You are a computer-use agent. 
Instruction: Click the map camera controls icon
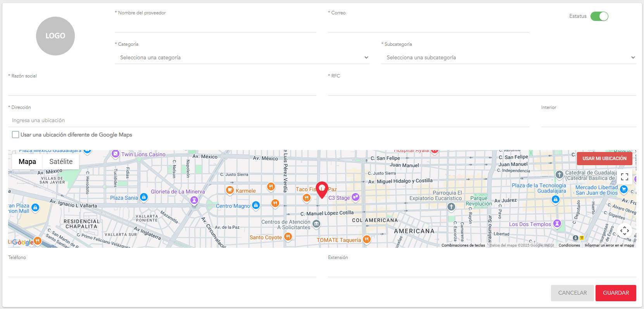click(624, 231)
